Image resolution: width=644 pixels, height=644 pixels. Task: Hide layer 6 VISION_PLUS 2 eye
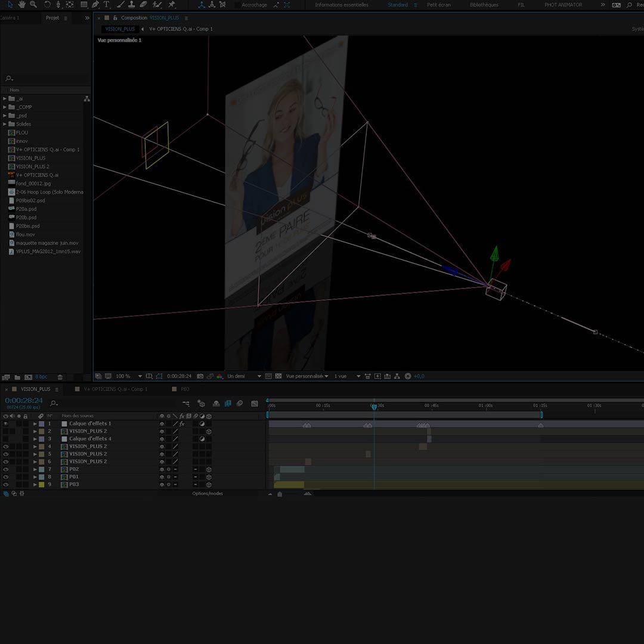tap(6, 462)
